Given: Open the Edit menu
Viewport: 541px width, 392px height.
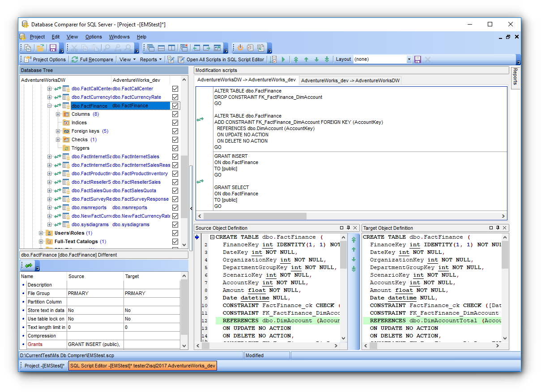Looking at the screenshot, I should 55,37.
